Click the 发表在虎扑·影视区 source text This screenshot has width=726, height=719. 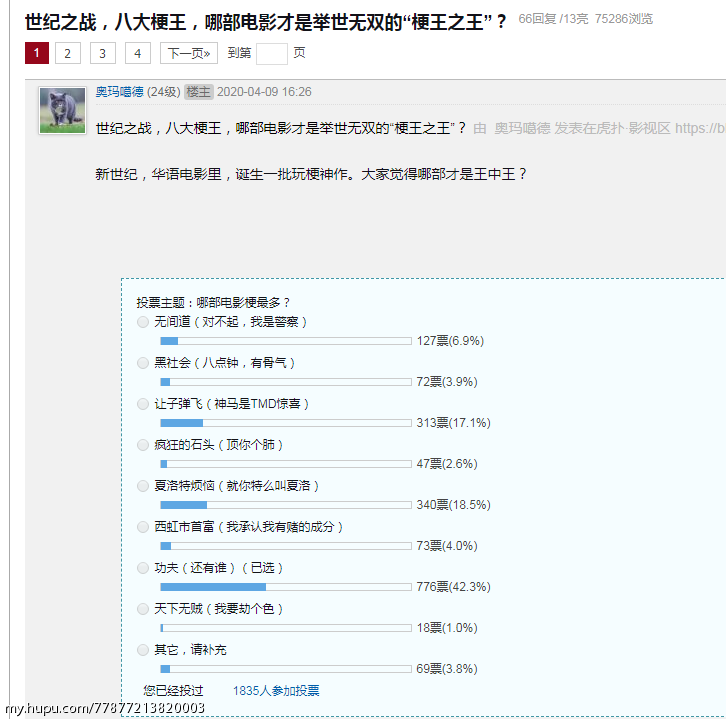coord(613,128)
